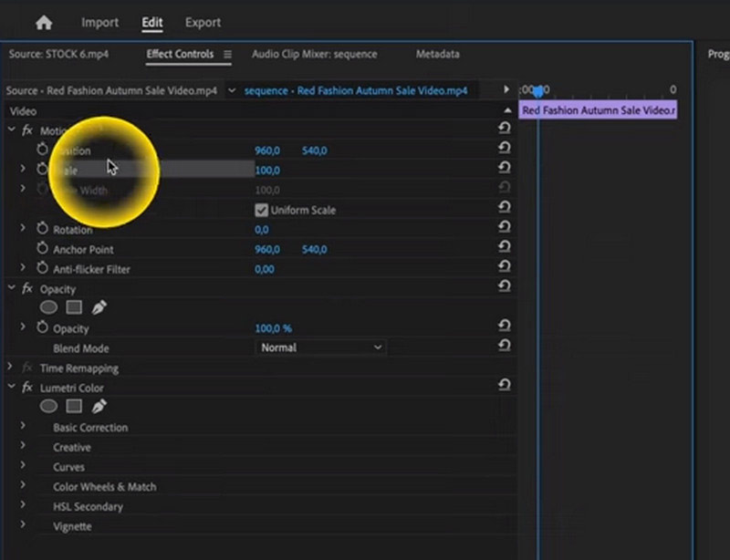Image resolution: width=730 pixels, height=560 pixels.
Task: Collapse the Opacity effect group
Action: point(12,287)
